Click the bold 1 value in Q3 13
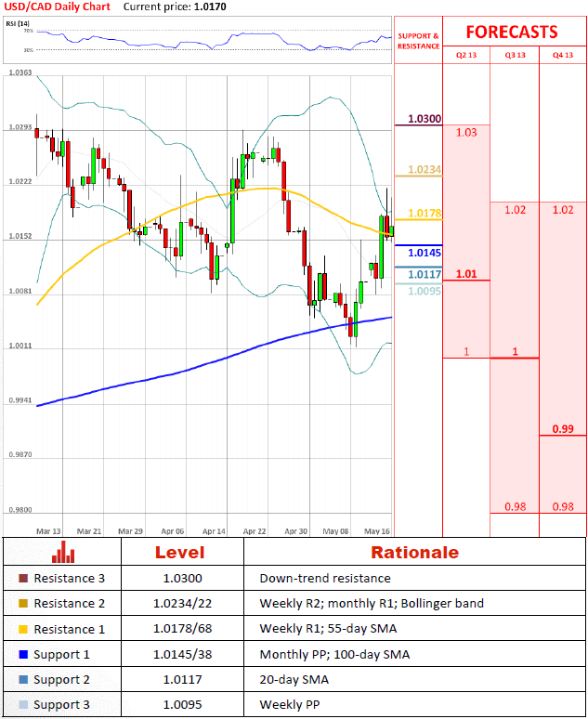The width and height of the screenshot is (588, 719). click(515, 351)
